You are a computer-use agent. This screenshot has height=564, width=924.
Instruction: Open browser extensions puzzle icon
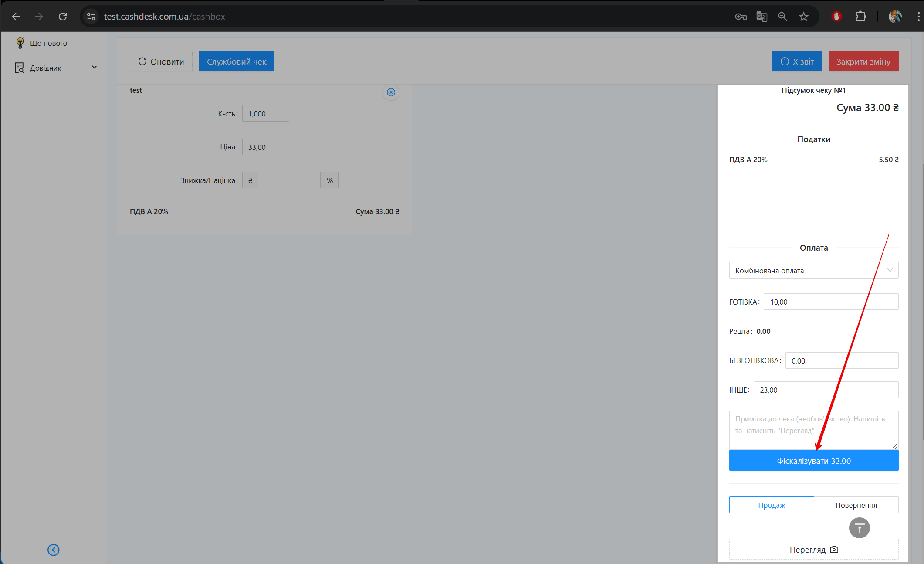tap(860, 17)
